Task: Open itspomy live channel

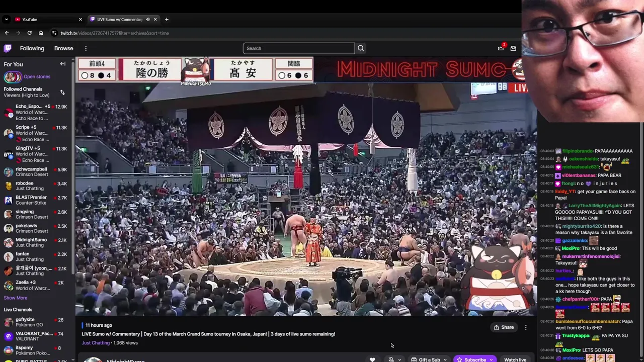Action: (x=35, y=350)
